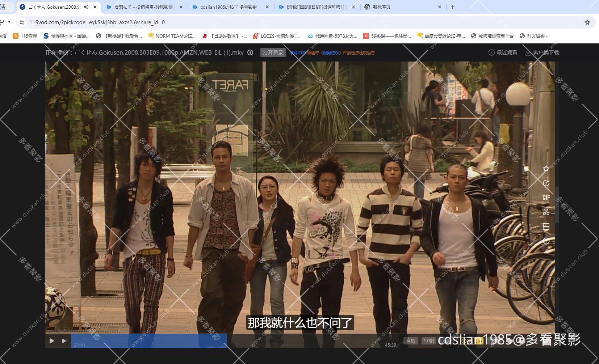Bookmark this page with the star
599x364 pixels.
tap(587, 22)
